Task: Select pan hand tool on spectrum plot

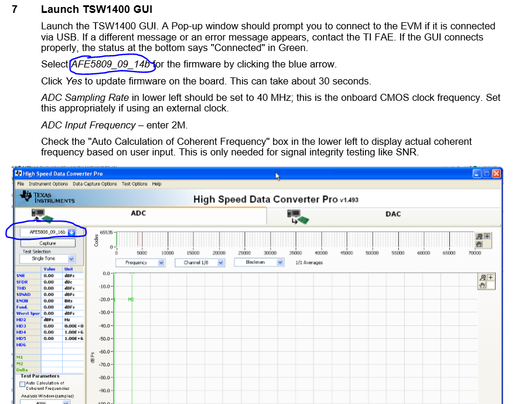Action: [482, 285]
